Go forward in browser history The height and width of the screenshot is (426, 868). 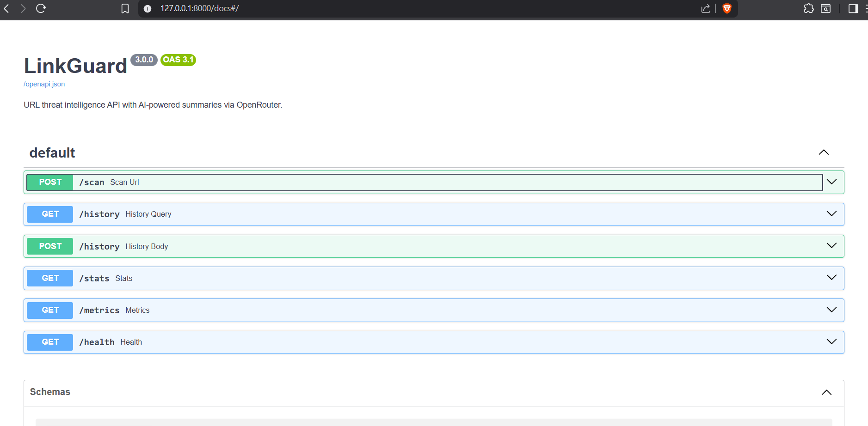(x=23, y=8)
